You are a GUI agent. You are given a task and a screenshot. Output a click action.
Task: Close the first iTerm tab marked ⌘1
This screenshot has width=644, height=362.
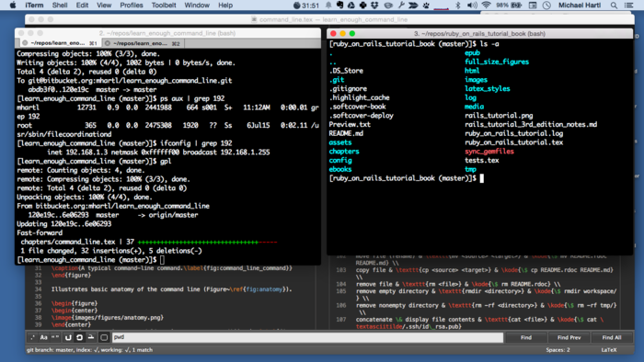pos(25,43)
